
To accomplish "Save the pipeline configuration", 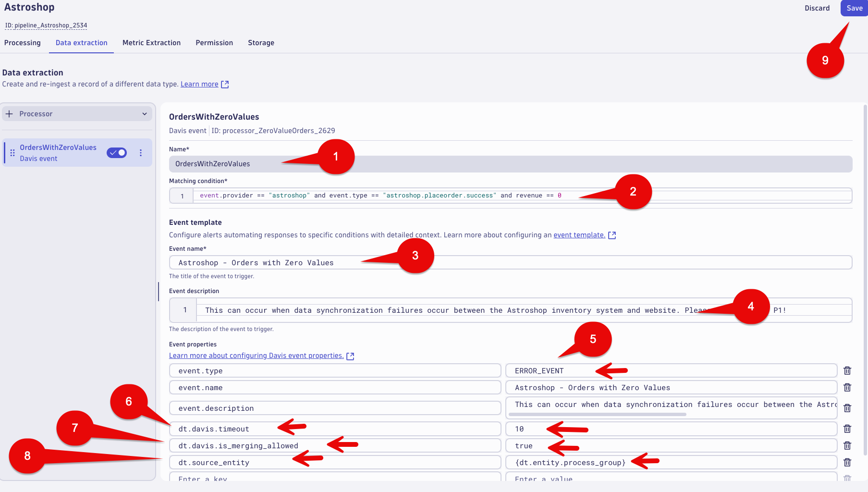I will 854,8.
